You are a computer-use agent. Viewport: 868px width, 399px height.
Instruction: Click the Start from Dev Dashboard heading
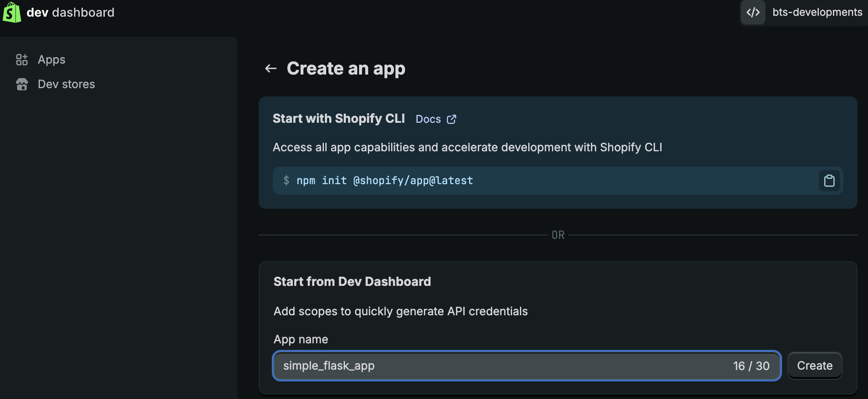[x=352, y=281]
